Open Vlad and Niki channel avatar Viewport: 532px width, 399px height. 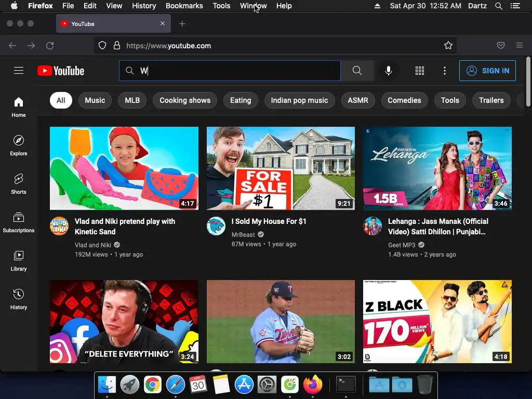[x=59, y=226]
